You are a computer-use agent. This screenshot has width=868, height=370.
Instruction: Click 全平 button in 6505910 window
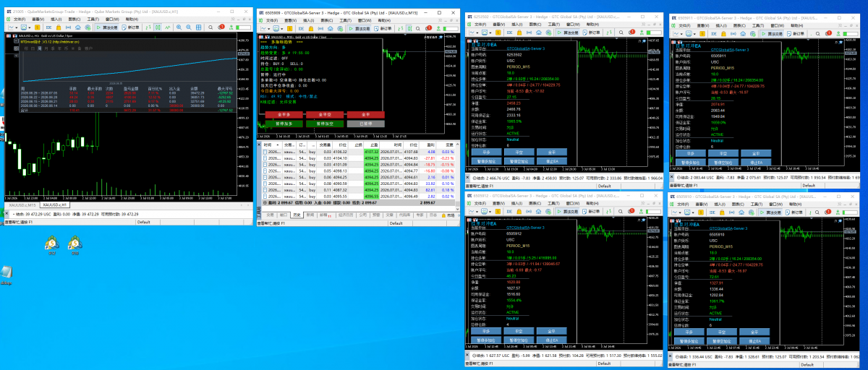tap(754, 332)
